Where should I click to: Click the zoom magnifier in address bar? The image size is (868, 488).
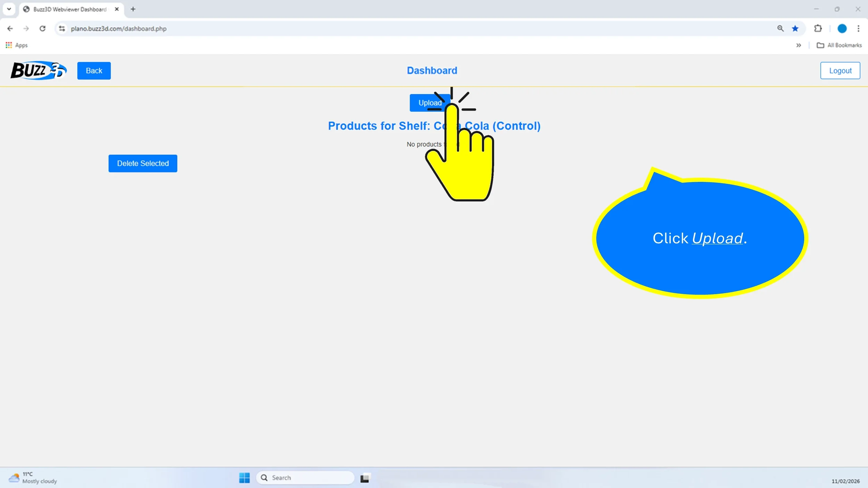(780, 28)
